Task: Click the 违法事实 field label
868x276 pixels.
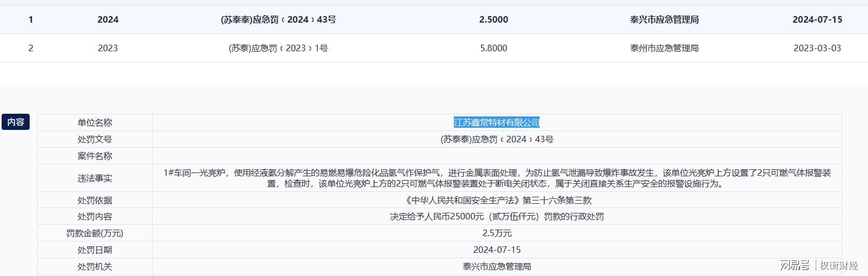Action: (x=95, y=178)
